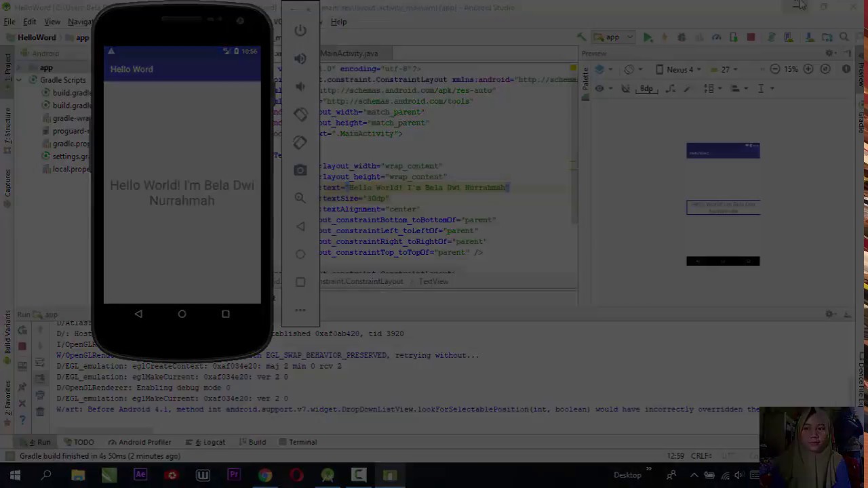Open the Build tool tab
This screenshot has width=868, height=488.
pos(252,442)
